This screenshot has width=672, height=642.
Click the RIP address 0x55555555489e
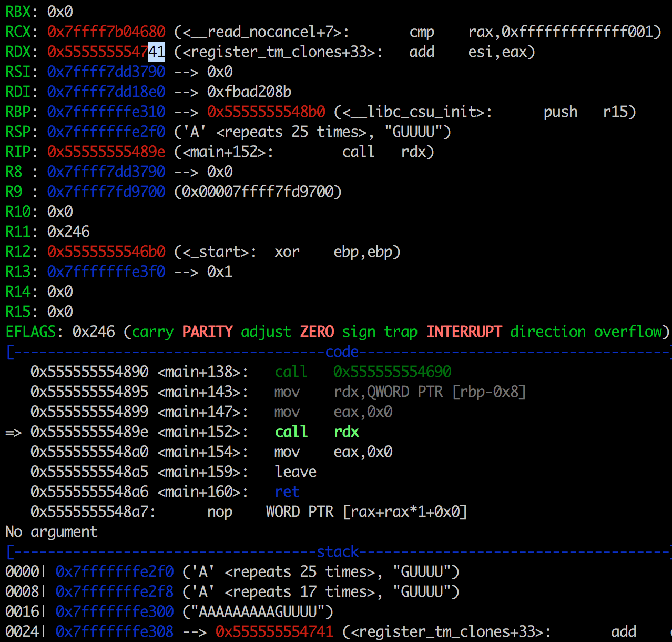pyautogui.click(x=106, y=152)
